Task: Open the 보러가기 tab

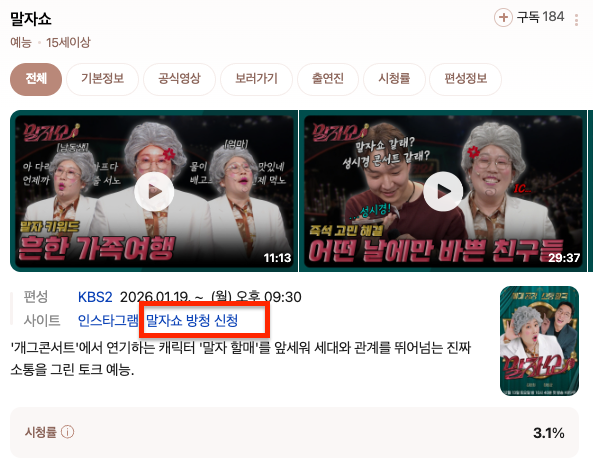Action: tap(256, 79)
